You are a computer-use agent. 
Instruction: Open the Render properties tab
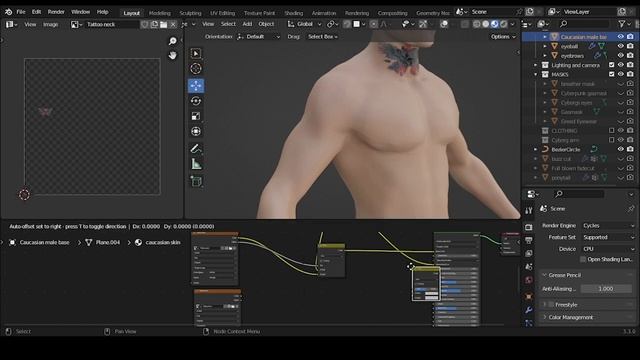(x=529, y=227)
